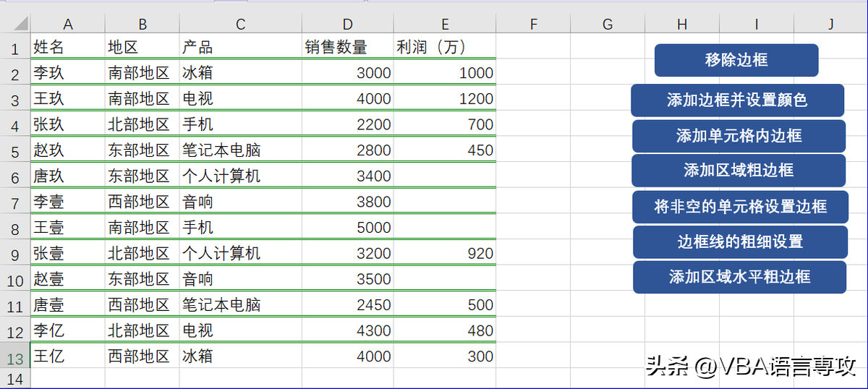The width and height of the screenshot is (868, 389).
Task: Click the 利润（万） header cell
Action: pos(445,48)
